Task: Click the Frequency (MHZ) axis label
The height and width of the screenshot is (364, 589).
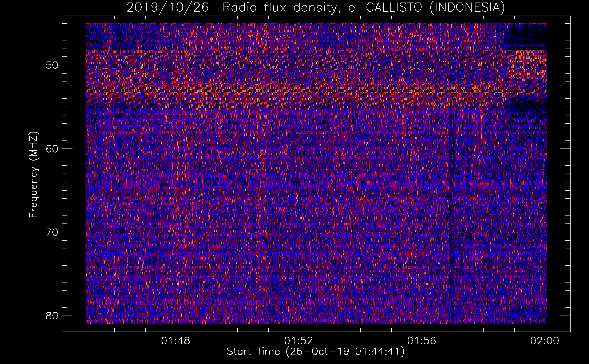Action: 33,175
